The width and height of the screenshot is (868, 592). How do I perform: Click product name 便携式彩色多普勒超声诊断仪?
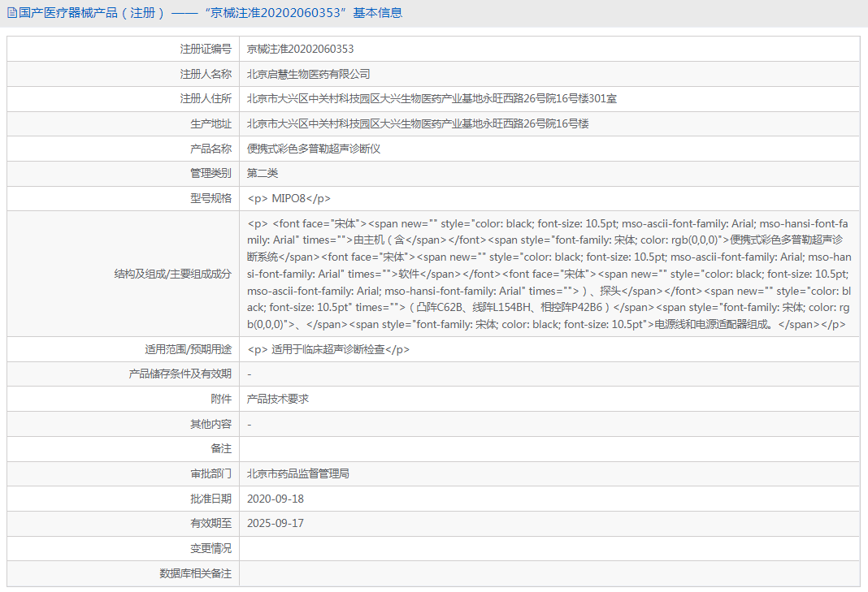point(314,149)
